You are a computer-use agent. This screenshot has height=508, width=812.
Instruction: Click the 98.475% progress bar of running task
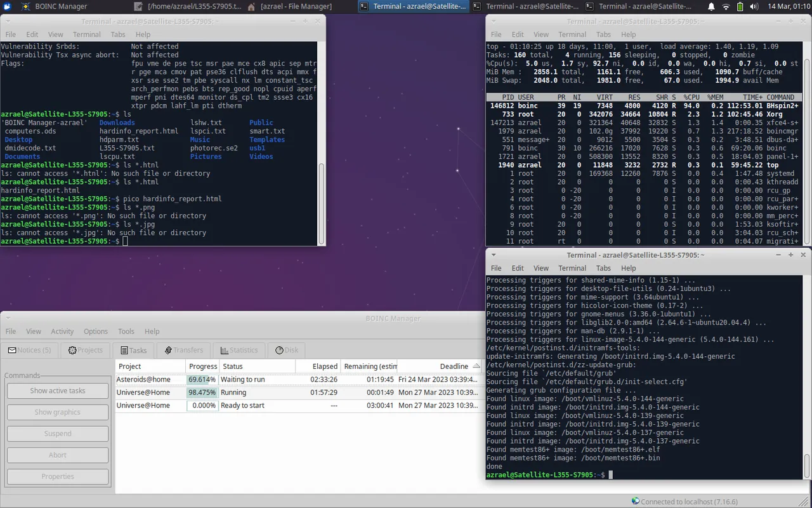click(x=202, y=392)
